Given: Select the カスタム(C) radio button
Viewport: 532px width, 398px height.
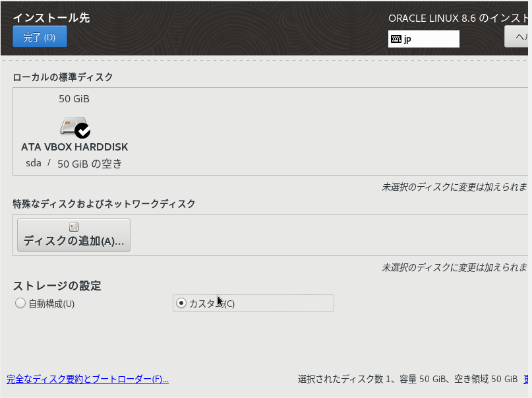Looking at the screenshot, I should click(181, 303).
